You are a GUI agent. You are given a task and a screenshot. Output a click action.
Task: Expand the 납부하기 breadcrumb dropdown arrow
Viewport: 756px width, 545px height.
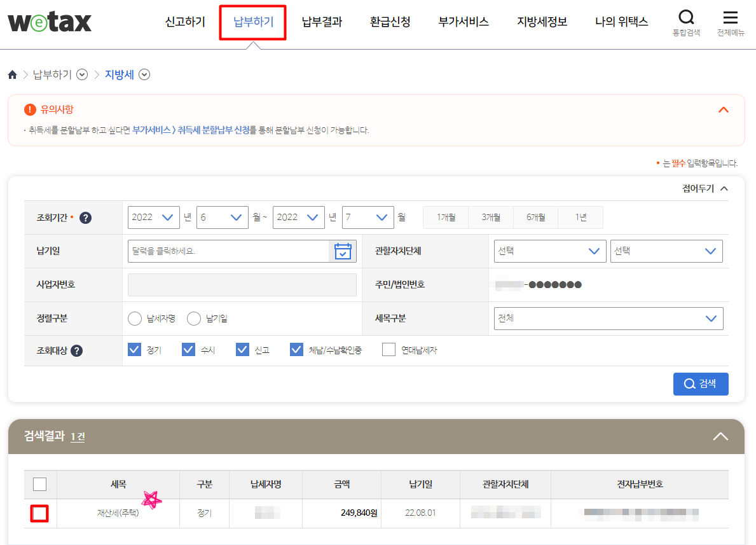point(82,75)
